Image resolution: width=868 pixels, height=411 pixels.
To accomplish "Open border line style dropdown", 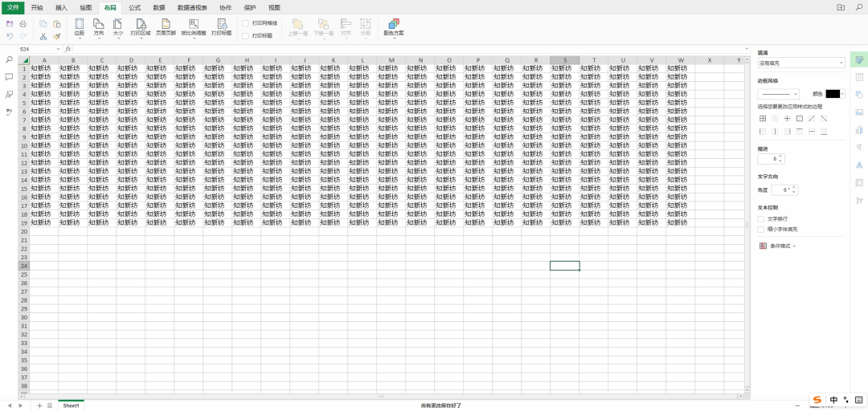I will click(x=778, y=94).
